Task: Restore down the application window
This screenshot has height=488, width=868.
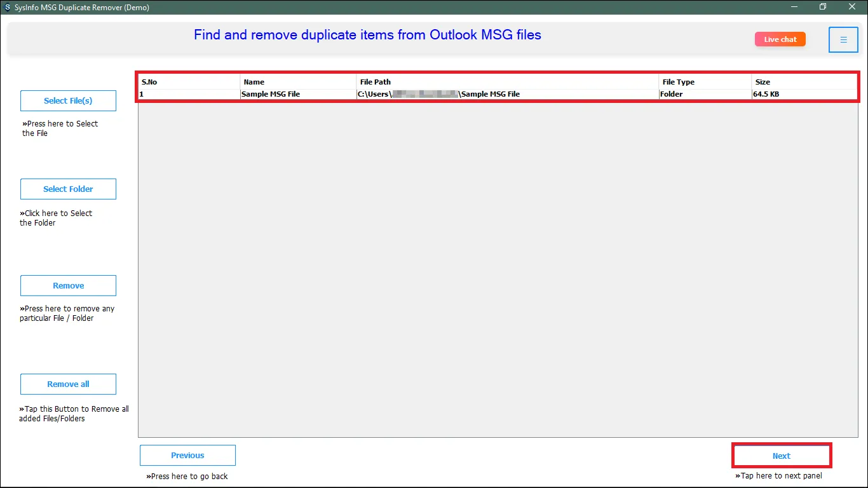Action: pos(823,7)
